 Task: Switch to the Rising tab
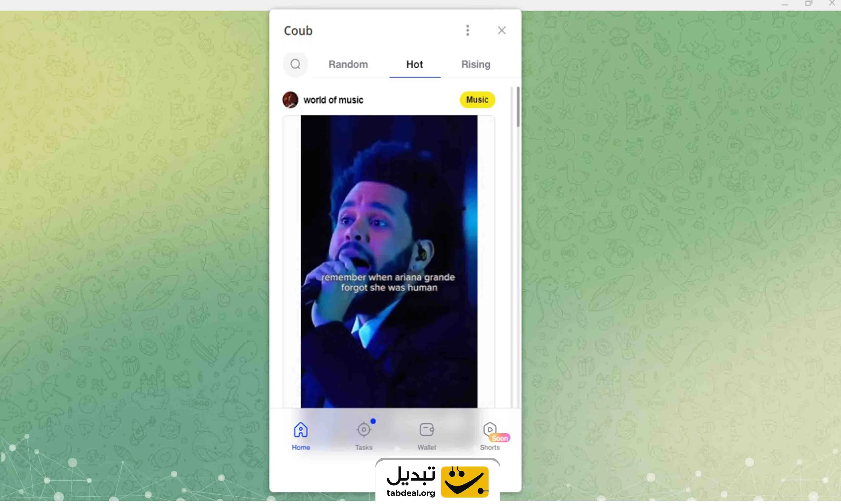pyautogui.click(x=475, y=64)
